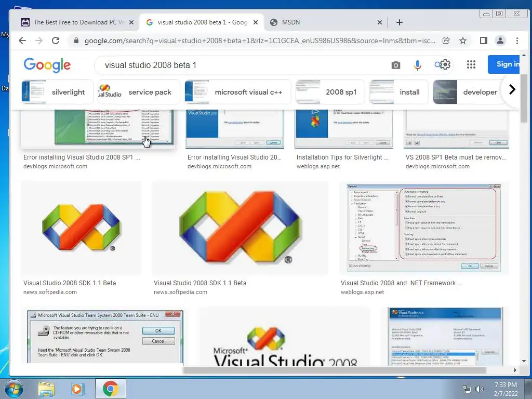Show the 7:33 PM clock calendar
Viewport: 532px width, 399px height.
click(506, 389)
